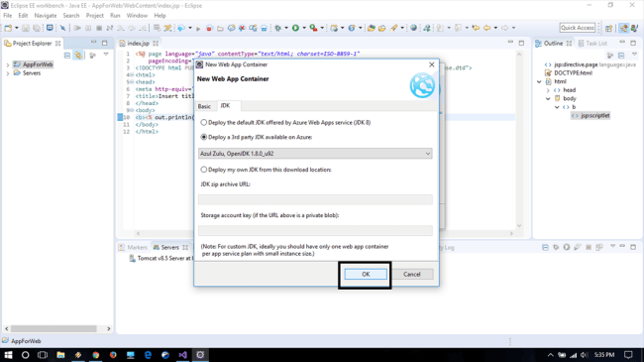644x362 pixels.
Task: Open the Run button dropdown arrow
Action: click(x=304, y=28)
